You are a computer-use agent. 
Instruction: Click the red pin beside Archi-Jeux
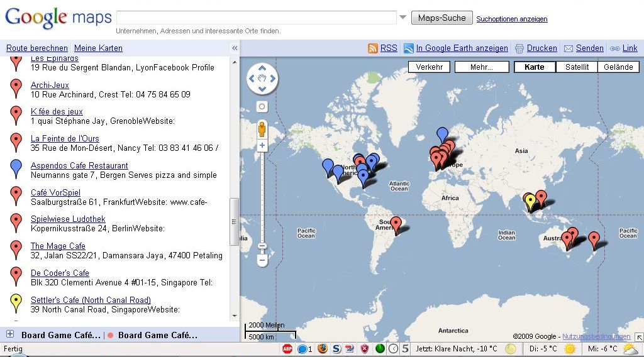16,88
